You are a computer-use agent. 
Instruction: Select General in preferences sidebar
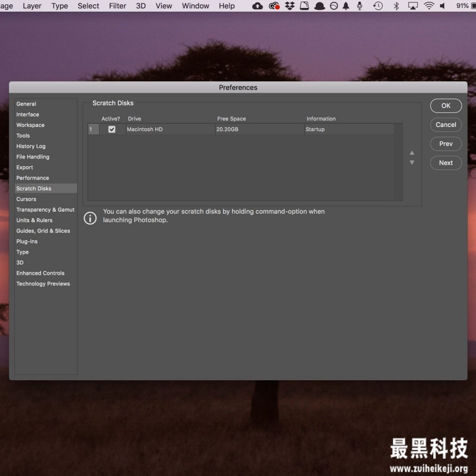pos(46,104)
